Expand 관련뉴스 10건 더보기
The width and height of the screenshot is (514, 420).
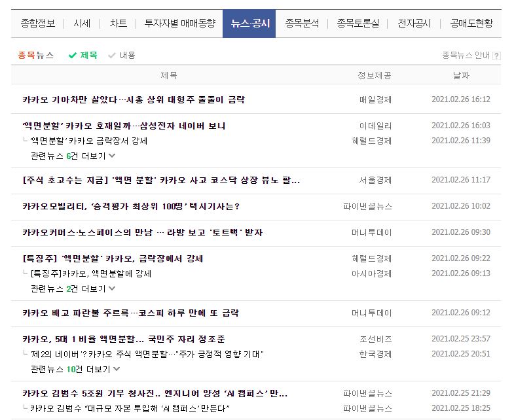(75, 369)
